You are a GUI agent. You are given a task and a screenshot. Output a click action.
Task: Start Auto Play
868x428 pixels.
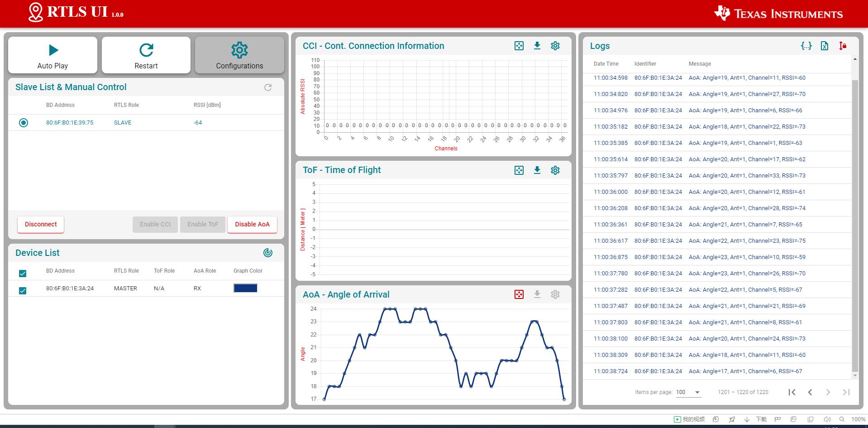(x=52, y=55)
